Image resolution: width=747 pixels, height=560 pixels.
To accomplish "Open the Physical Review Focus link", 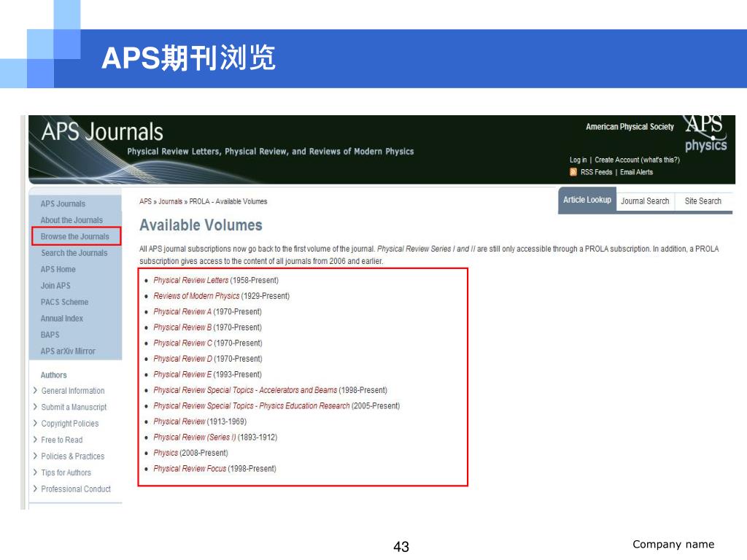I will (x=190, y=469).
